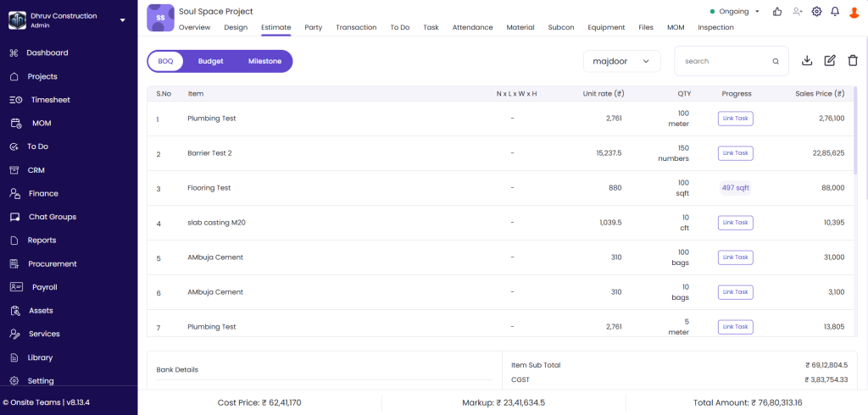Click the 497 sqft progress badge
Image resolution: width=868 pixels, height=415 pixels.
735,188
